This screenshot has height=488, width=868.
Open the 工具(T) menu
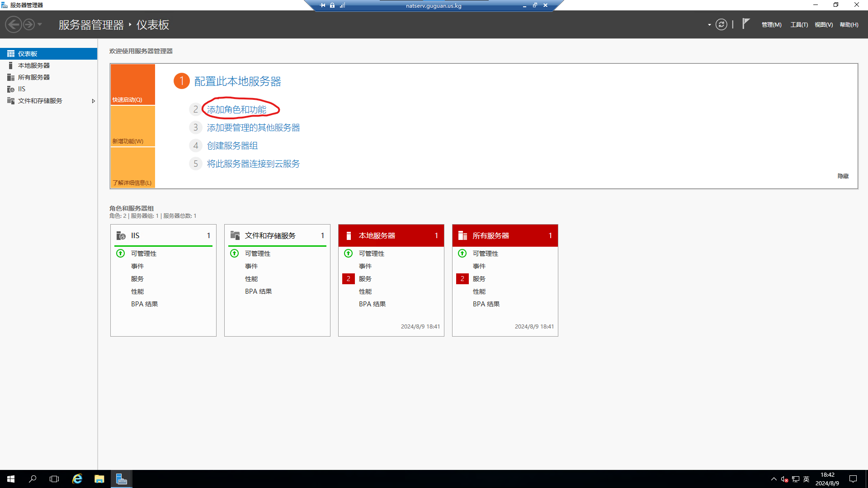[799, 25]
